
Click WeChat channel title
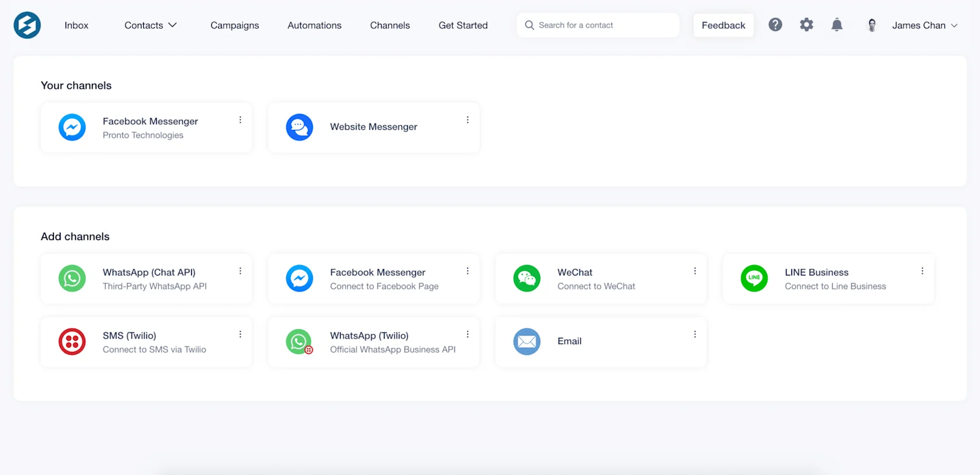coord(575,272)
